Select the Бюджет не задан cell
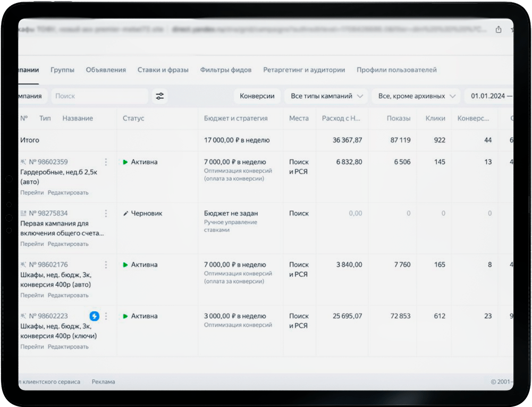Screen dimensions: 532x407 (231, 214)
